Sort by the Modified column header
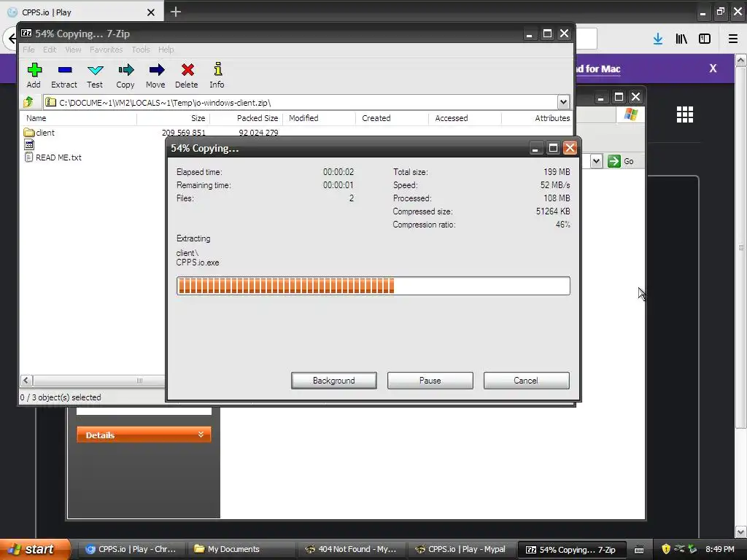 coord(320,118)
